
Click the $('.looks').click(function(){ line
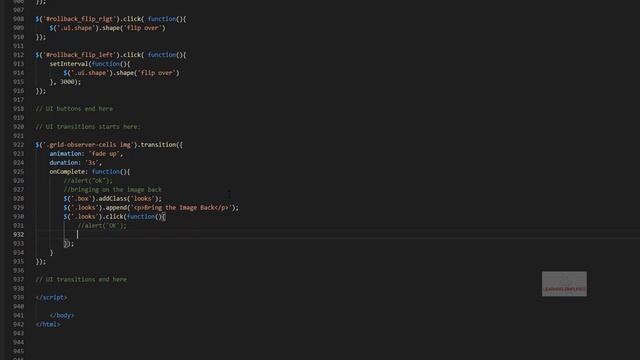[114, 216]
